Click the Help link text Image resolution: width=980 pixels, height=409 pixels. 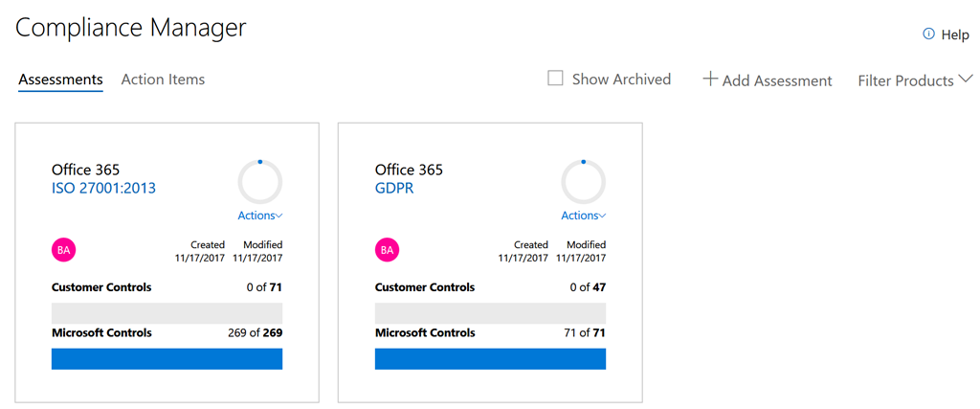click(955, 34)
